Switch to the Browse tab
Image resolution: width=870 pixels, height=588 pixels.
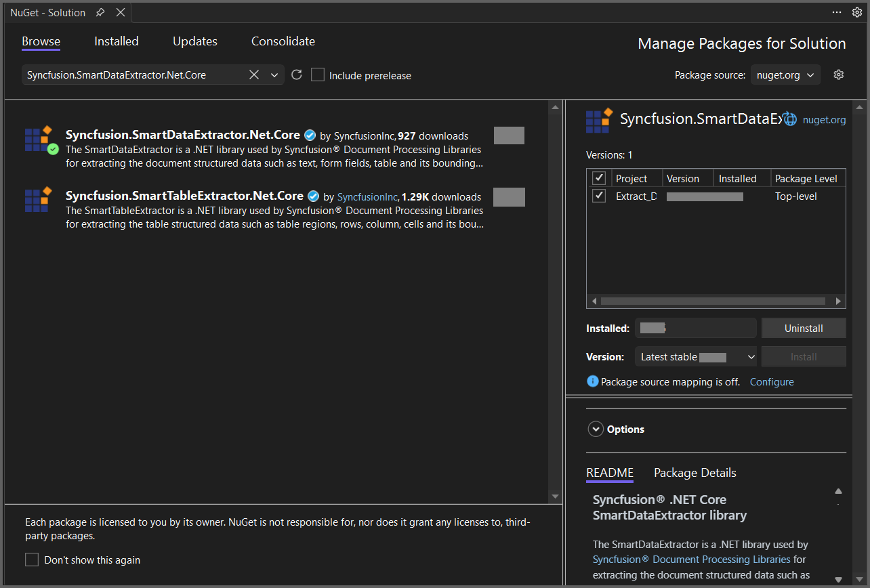pyautogui.click(x=41, y=41)
